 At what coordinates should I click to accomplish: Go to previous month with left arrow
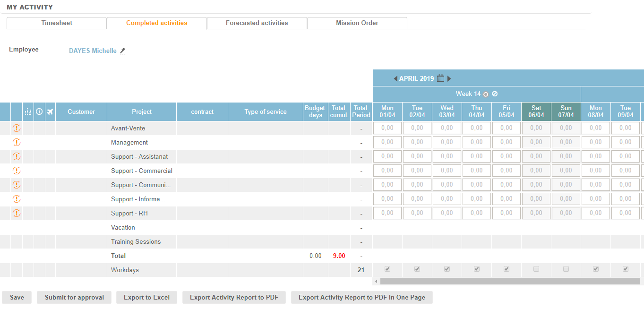395,79
